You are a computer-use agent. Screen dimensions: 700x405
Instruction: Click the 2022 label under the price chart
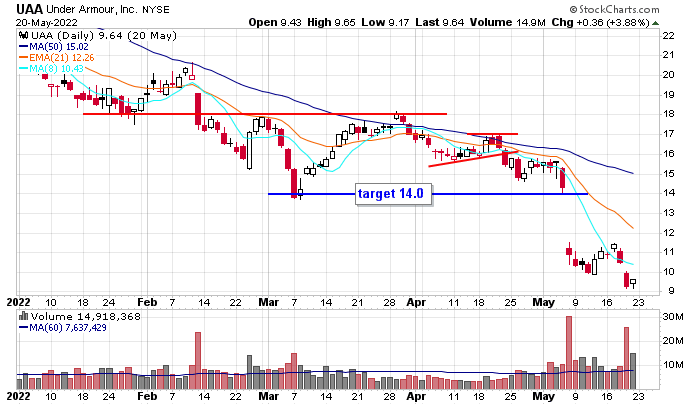tap(19, 302)
